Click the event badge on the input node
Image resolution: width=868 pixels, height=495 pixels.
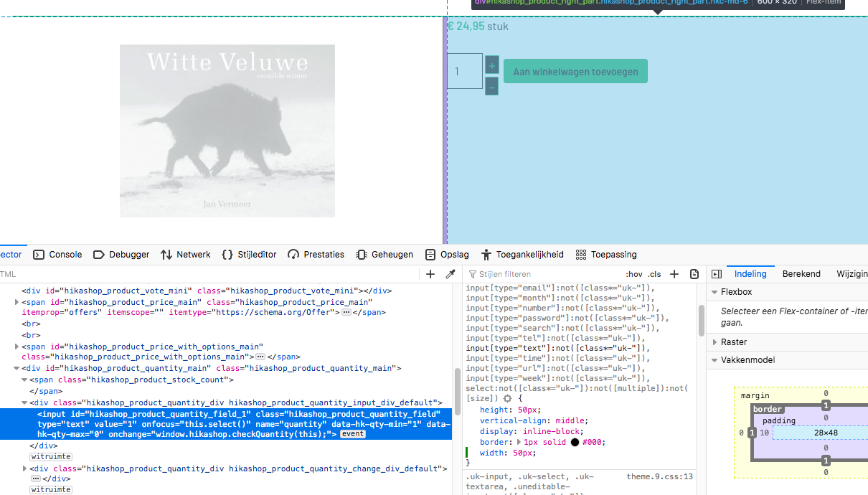tap(353, 434)
